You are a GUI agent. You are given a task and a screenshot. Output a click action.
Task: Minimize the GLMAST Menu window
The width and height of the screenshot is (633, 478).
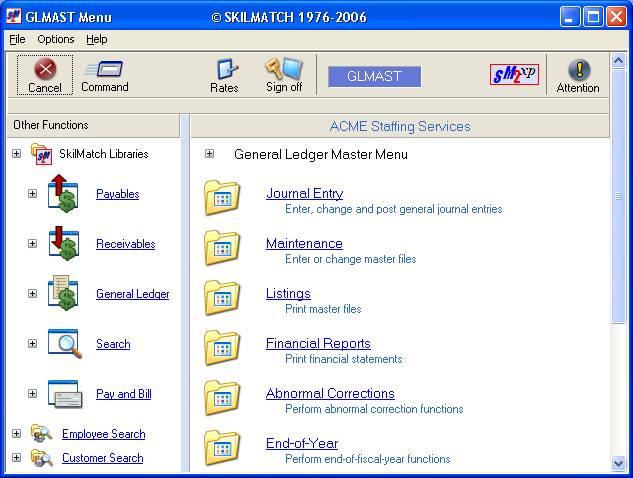(x=570, y=17)
